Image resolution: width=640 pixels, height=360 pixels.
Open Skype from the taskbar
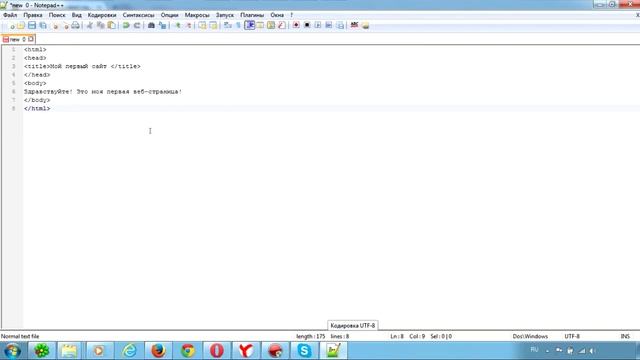pos(304,351)
